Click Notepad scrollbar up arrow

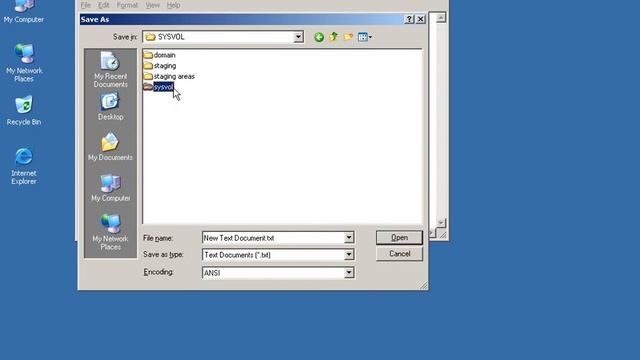(441, 18)
